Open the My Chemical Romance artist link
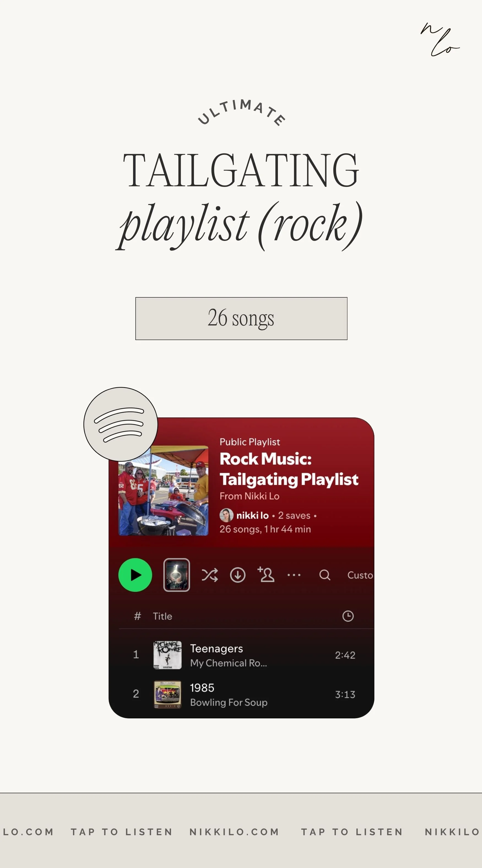Image resolution: width=482 pixels, height=868 pixels. (228, 663)
